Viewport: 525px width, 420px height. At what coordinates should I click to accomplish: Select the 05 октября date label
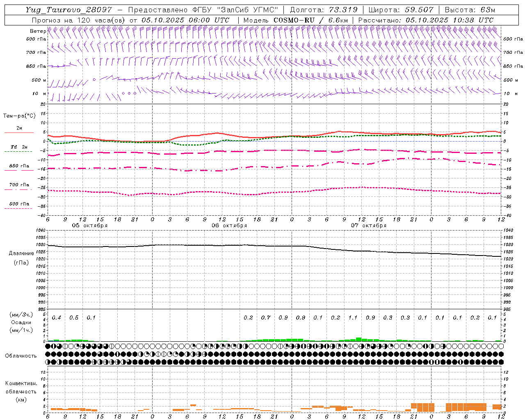pyautogui.click(x=90, y=226)
